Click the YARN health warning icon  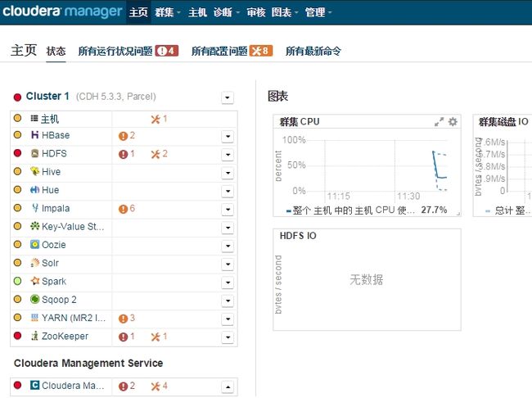[x=123, y=319]
